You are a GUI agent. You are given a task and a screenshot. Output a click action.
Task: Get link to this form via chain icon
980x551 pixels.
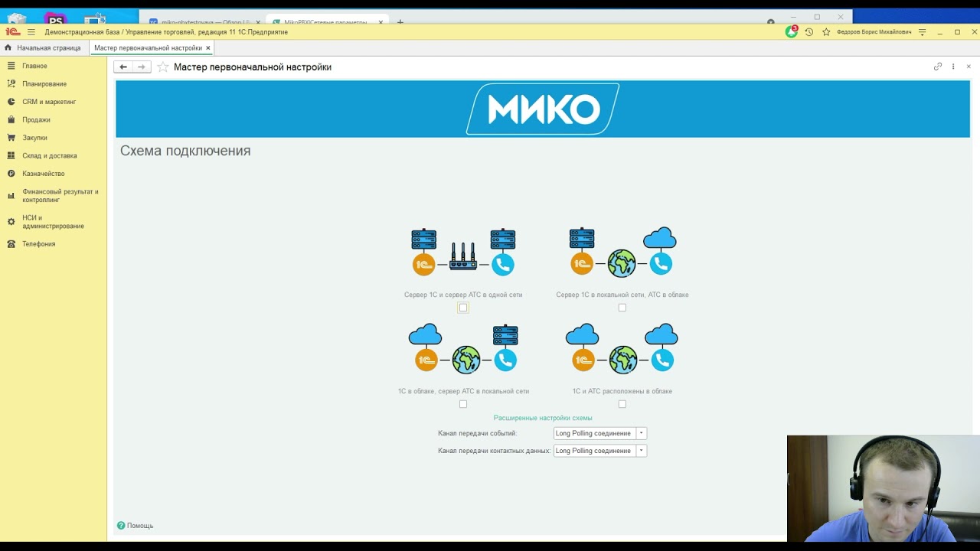click(938, 67)
